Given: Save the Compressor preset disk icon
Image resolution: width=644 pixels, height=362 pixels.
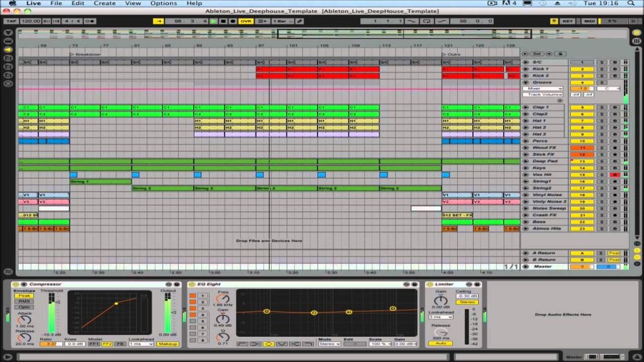Looking at the screenshot, I should click(x=177, y=284).
